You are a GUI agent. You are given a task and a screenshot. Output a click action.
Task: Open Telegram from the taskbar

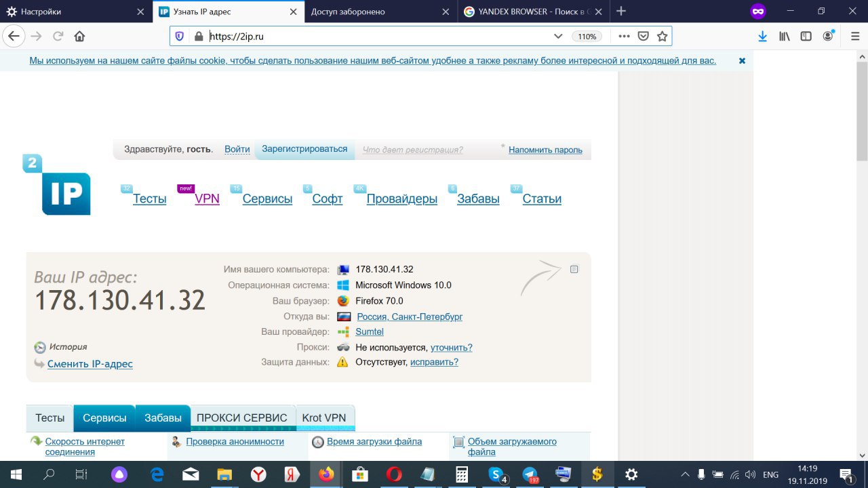[x=530, y=474]
